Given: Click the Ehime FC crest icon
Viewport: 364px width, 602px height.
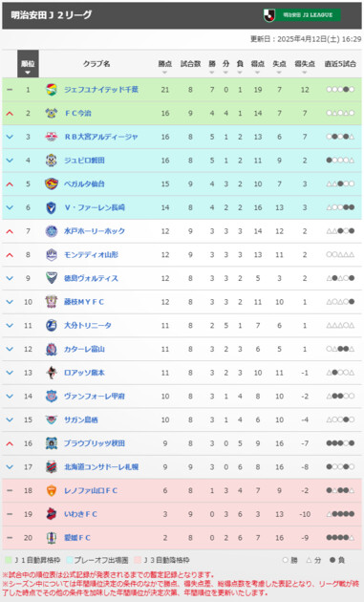Looking at the screenshot, I should tap(52, 538).
